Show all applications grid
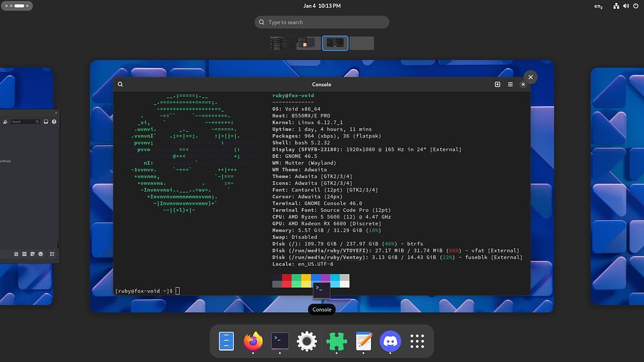Screen dimensions: 644x362 (418, 341)
